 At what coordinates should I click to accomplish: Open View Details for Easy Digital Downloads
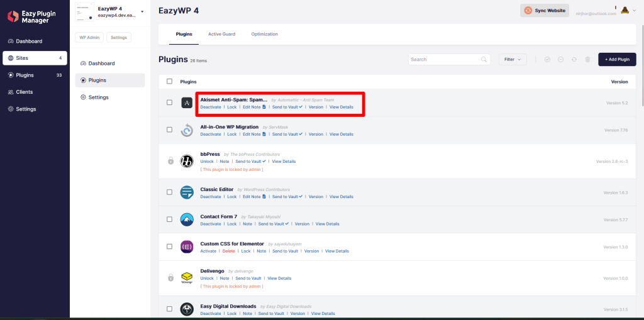pyautogui.click(x=323, y=314)
